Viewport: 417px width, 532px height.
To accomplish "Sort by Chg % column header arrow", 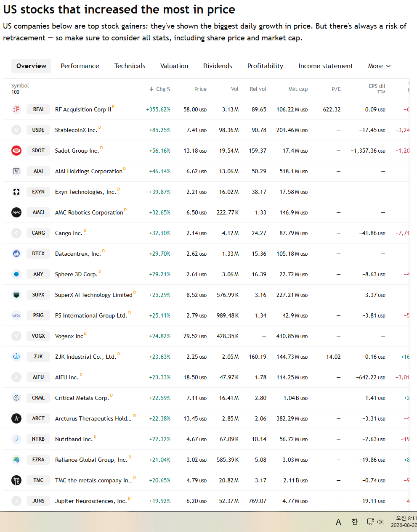I will (x=151, y=89).
